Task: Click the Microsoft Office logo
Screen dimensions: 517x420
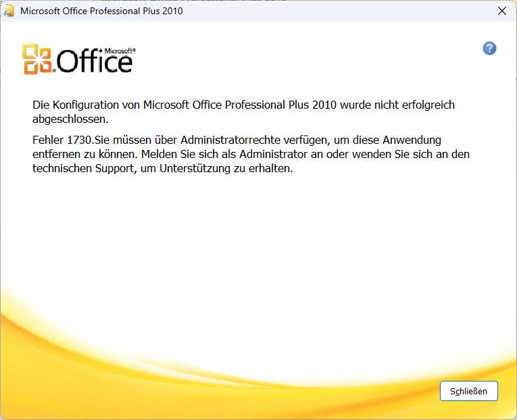Action: (x=79, y=59)
